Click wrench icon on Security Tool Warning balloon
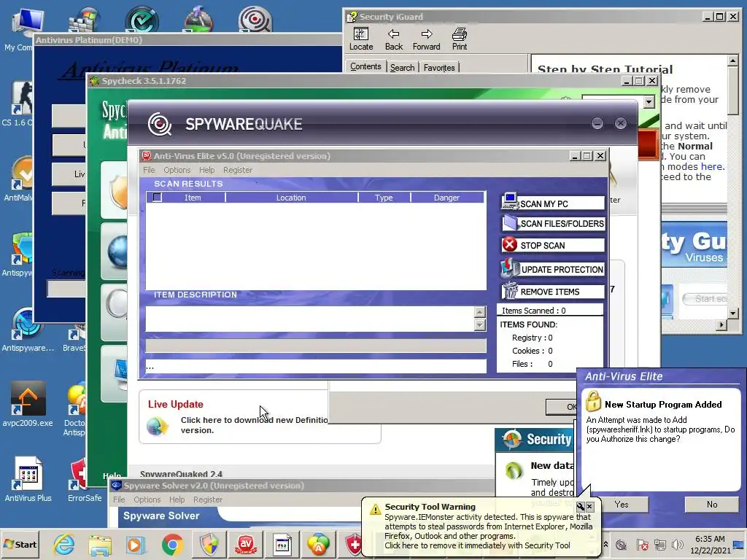Image resolution: width=747 pixels, height=560 pixels. coord(580,506)
